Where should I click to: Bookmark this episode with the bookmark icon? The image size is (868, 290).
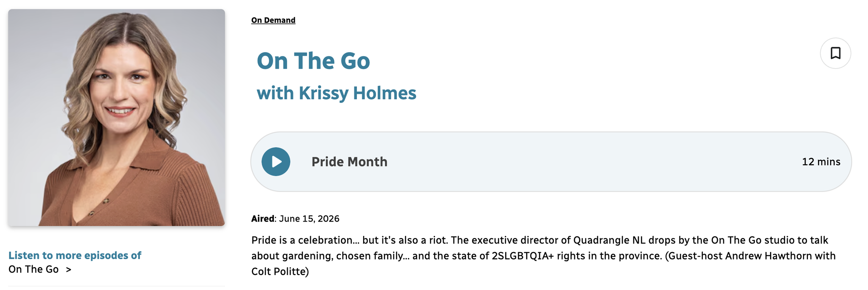pyautogui.click(x=835, y=53)
